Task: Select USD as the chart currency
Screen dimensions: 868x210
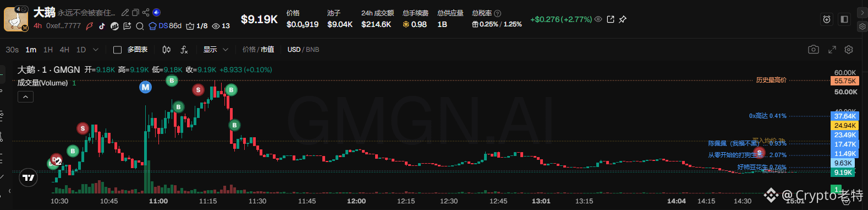Action: coord(294,50)
